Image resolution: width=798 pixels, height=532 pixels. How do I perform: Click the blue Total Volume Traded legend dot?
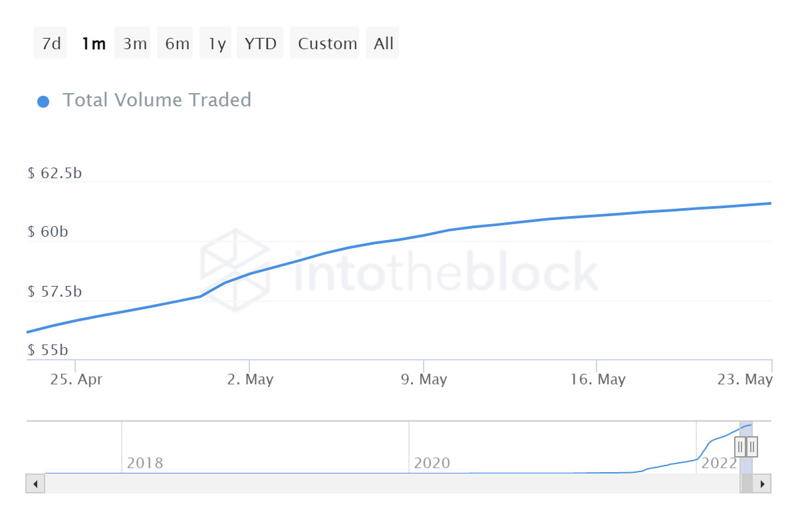click(x=43, y=102)
